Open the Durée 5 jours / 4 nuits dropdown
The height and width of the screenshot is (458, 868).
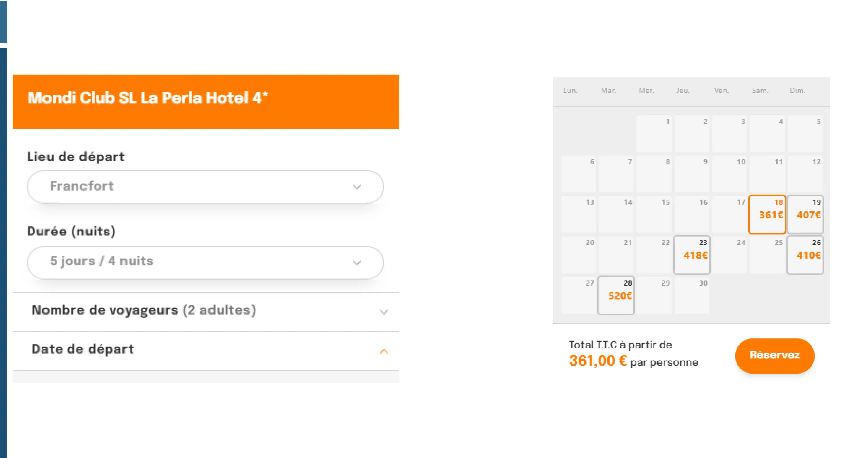click(x=205, y=262)
